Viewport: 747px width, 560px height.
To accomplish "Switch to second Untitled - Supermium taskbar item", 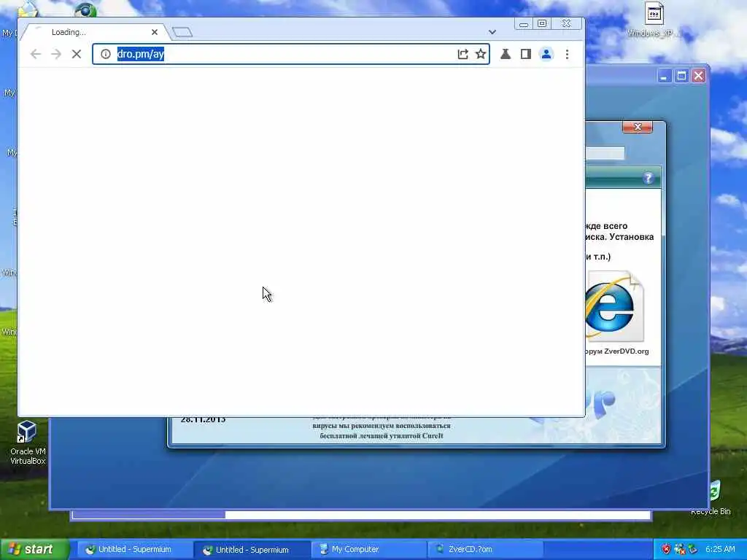I will tap(252, 550).
